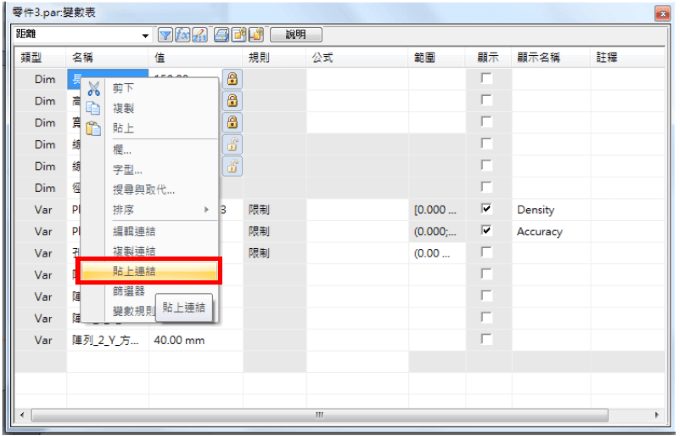Click the lock icon in first Dim row
Image resolution: width=680 pixels, height=436 pixels.
pos(231,78)
